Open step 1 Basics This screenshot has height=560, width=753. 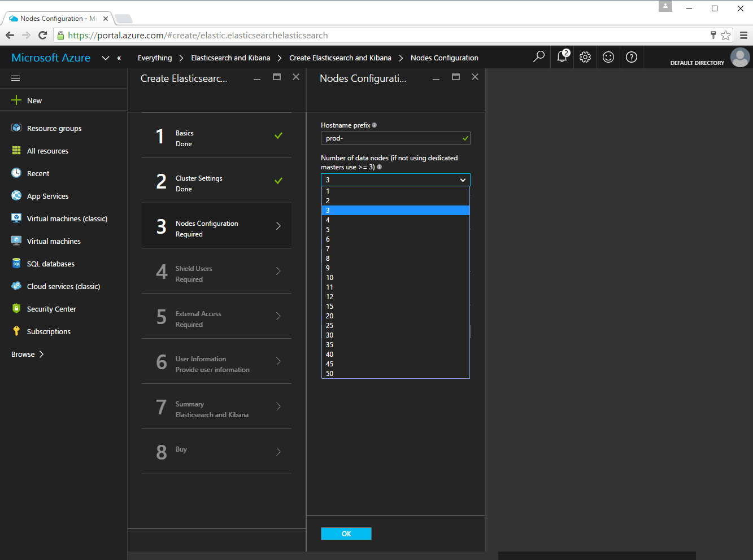[216, 135]
